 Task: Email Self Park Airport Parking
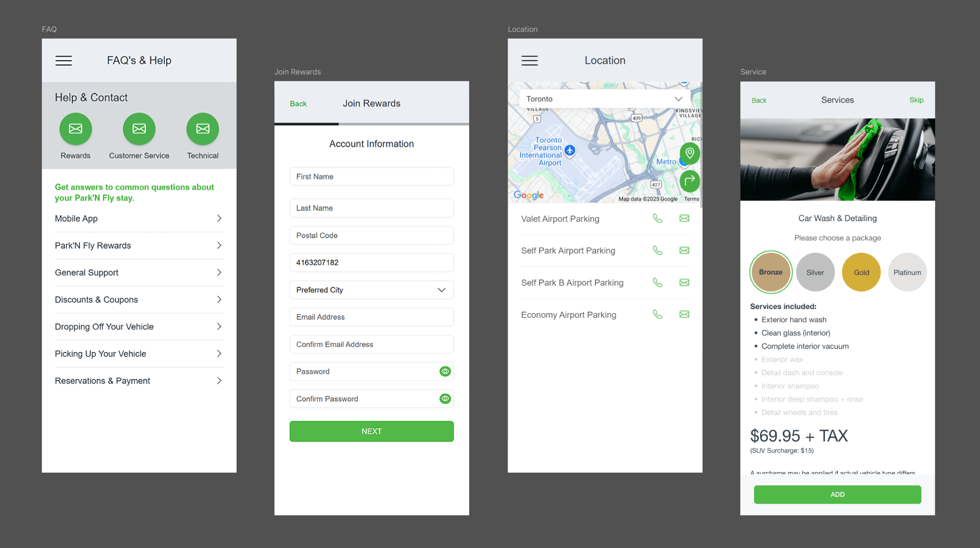coord(684,251)
